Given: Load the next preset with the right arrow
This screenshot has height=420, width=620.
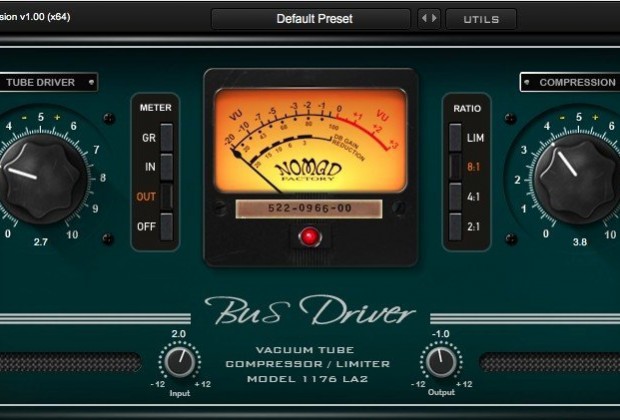Looking at the screenshot, I should pyautogui.click(x=434, y=18).
